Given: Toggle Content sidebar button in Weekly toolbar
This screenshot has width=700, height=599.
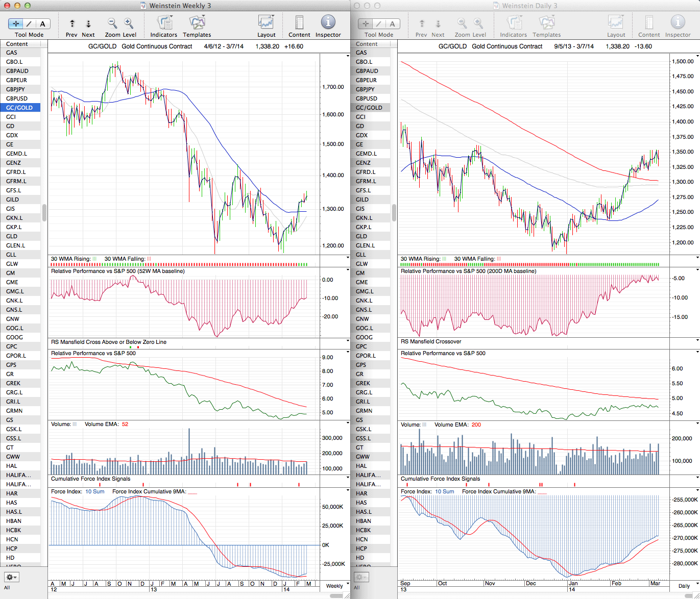Looking at the screenshot, I should (299, 23).
